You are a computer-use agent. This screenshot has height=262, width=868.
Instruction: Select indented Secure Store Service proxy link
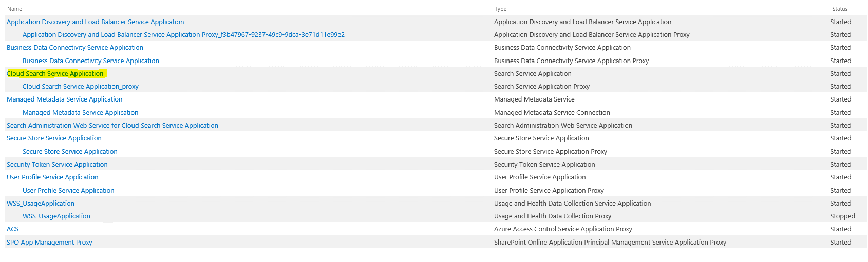point(70,151)
